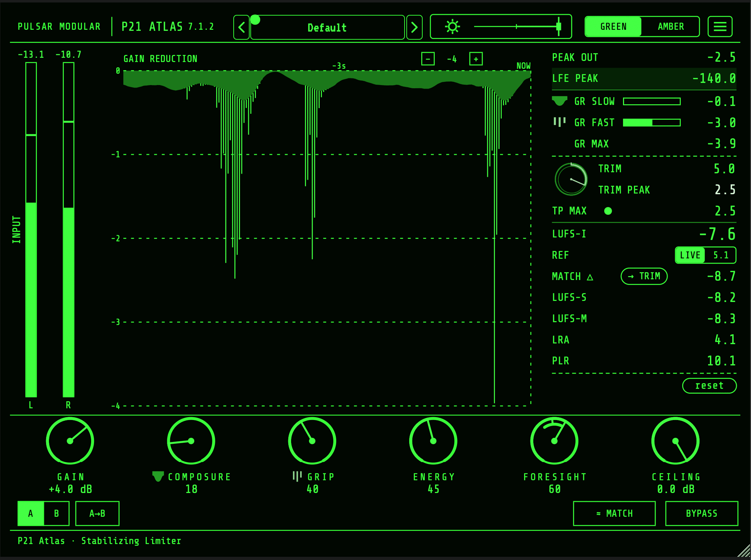Reset the meters with reset button
This screenshot has height=560, width=751.
(x=709, y=386)
